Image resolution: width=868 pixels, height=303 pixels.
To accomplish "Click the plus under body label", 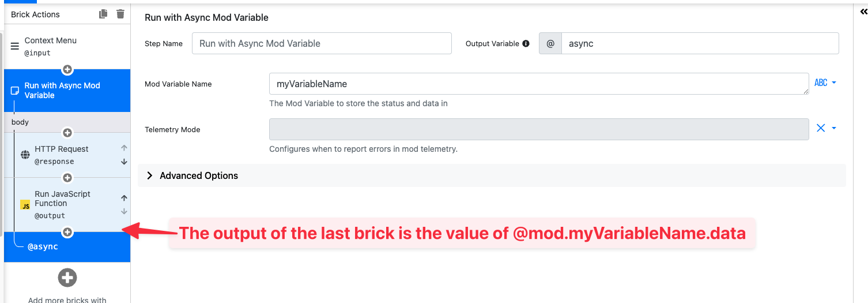I will click(67, 133).
